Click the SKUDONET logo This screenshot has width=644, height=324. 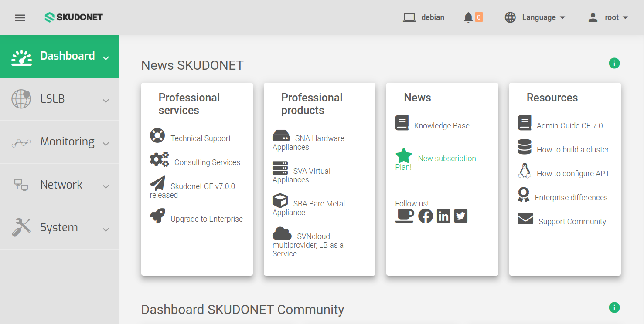pos(74,17)
